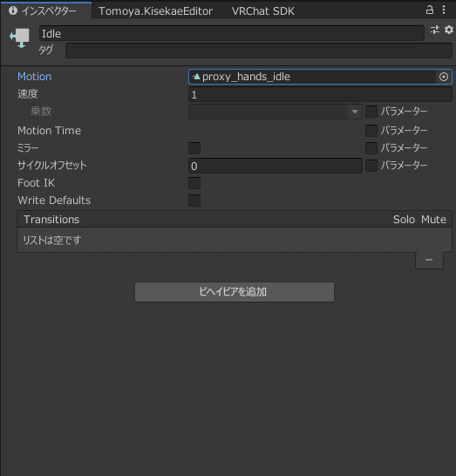Click the animator state icon beside Idle

click(x=20, y=38)
